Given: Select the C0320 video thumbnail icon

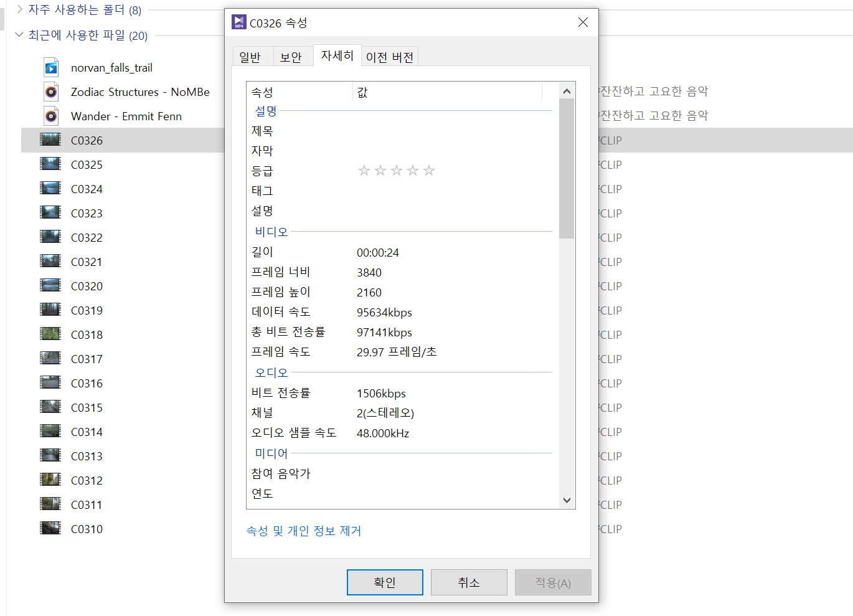Looking at the screenshot, I should [50, 286].
